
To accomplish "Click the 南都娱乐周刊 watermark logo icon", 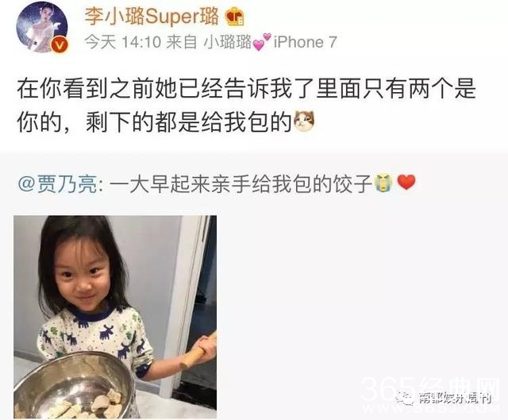I will pyautogui.click(x=406, y=397).
